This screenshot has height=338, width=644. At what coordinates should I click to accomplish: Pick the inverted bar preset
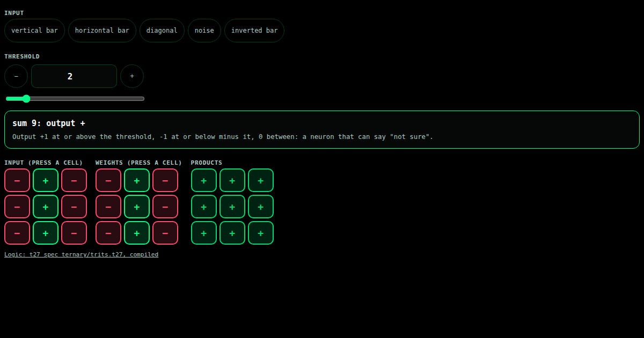click(254, 31)
